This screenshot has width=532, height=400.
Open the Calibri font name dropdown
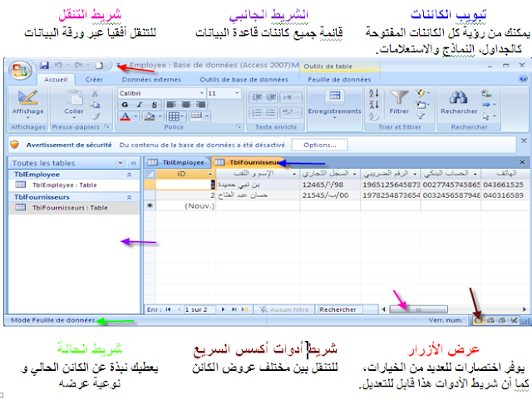(202, 93)
